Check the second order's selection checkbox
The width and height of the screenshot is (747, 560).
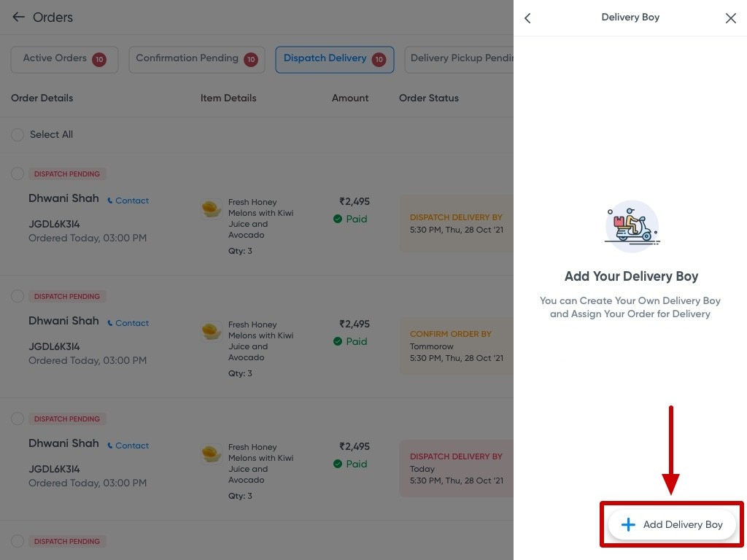17,296
